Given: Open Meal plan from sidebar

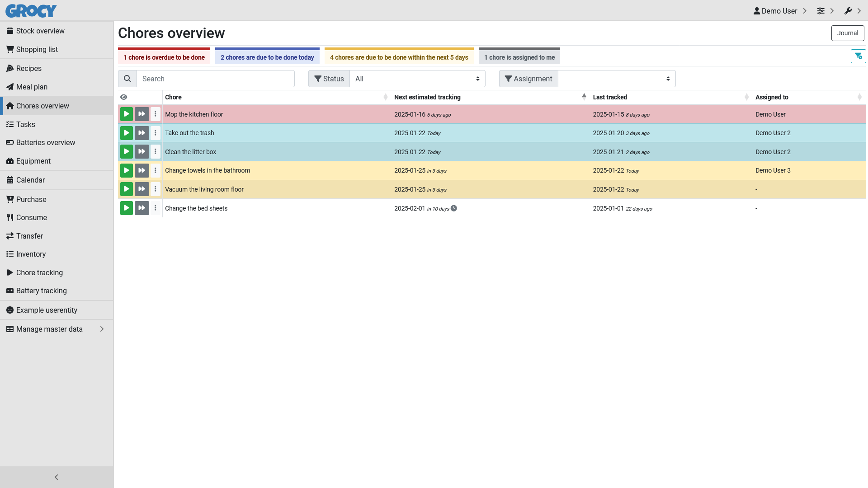Looking at the screenshot, I should (32, 87).
